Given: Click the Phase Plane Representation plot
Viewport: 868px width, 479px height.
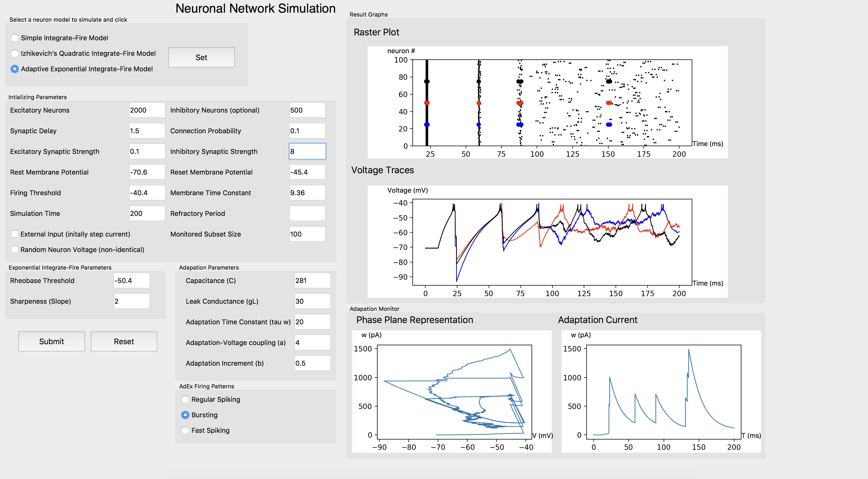Looking at the screenshot, I should [x=452, y=391].
